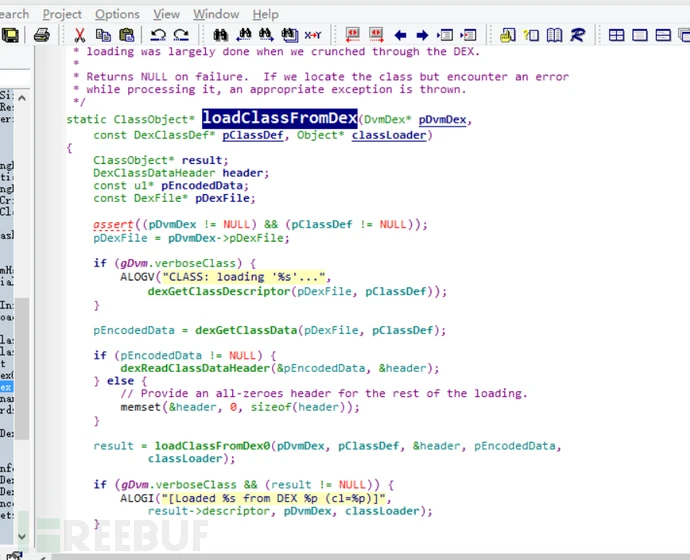Click the loadClassFromDex0 function call
This screenshot has width=690, height=560.
[212, 446]
